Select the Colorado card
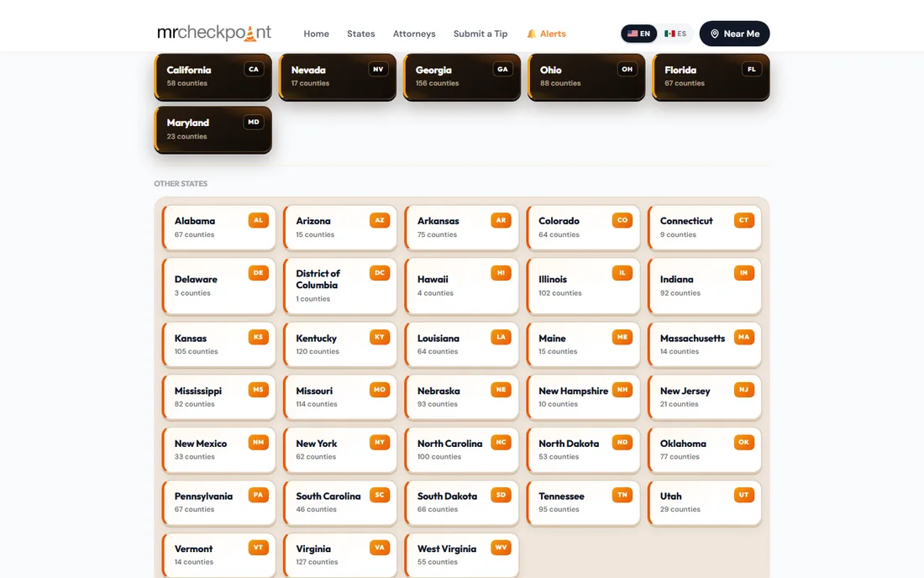924x578 pixels. (x=583, y=228)
